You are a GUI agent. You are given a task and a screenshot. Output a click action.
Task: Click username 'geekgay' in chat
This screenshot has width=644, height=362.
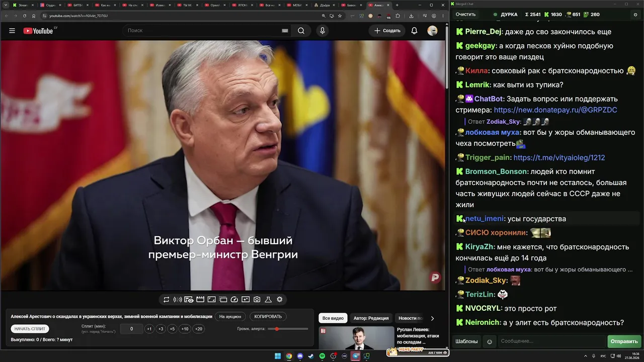click(x=480, y=46)
